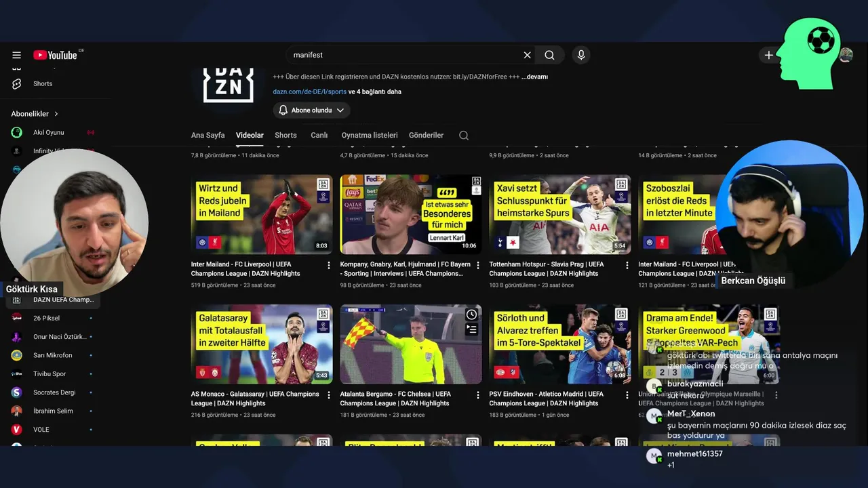Switch to the Canlı tab
868x488 pixels.
coord(319,136)
